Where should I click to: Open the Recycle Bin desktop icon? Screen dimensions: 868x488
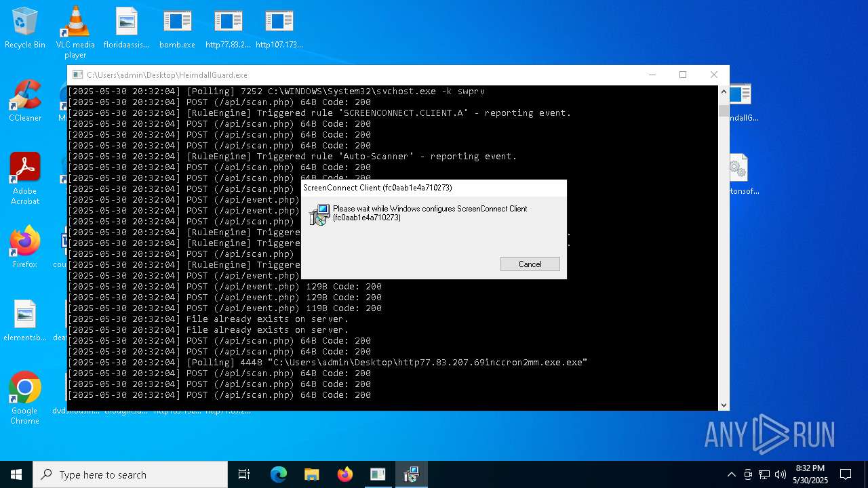tap(25, 28)
